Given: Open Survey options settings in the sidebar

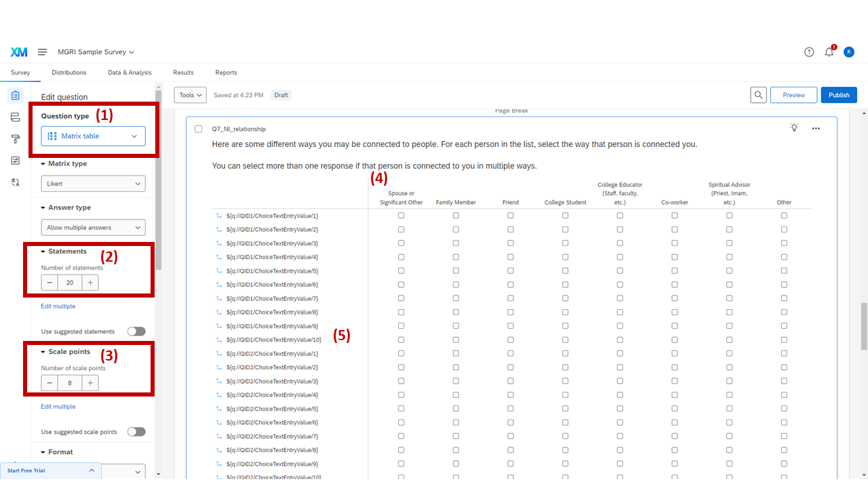Looking at the screenshot, I should (15, 161).
